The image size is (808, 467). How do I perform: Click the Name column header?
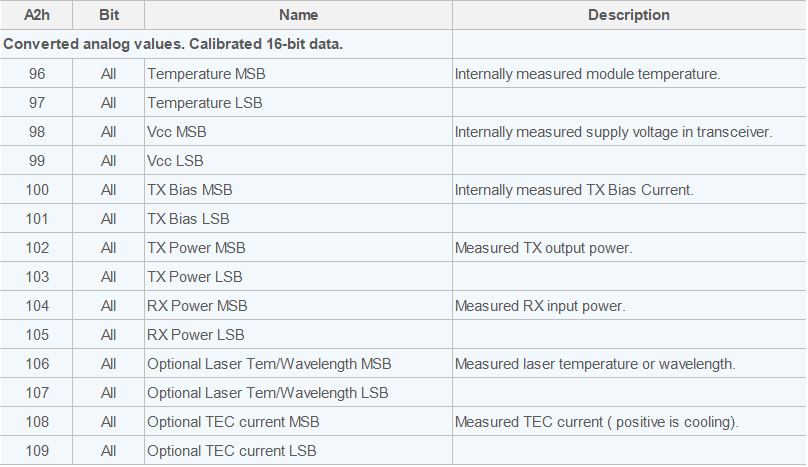[x=298, y=15]
